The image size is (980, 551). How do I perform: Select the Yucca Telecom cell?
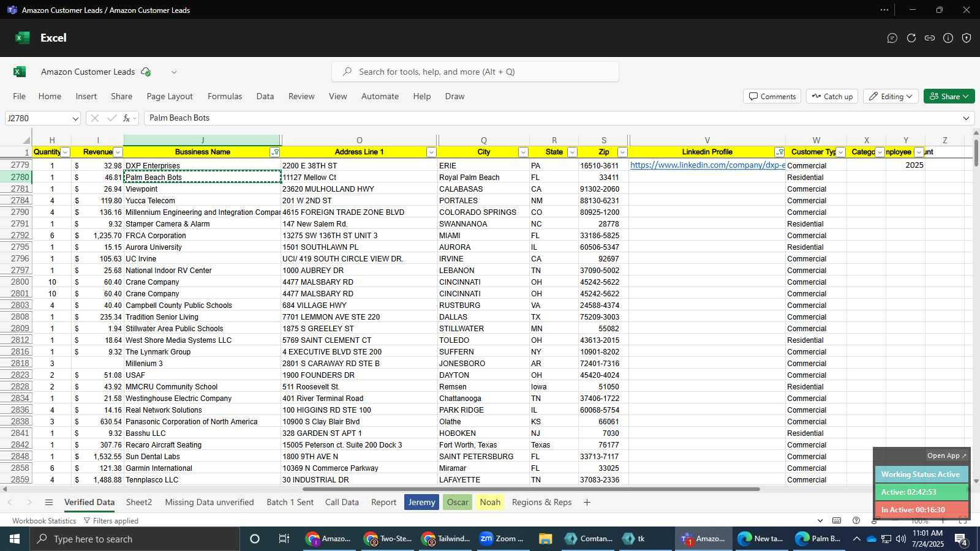[202, 201]
